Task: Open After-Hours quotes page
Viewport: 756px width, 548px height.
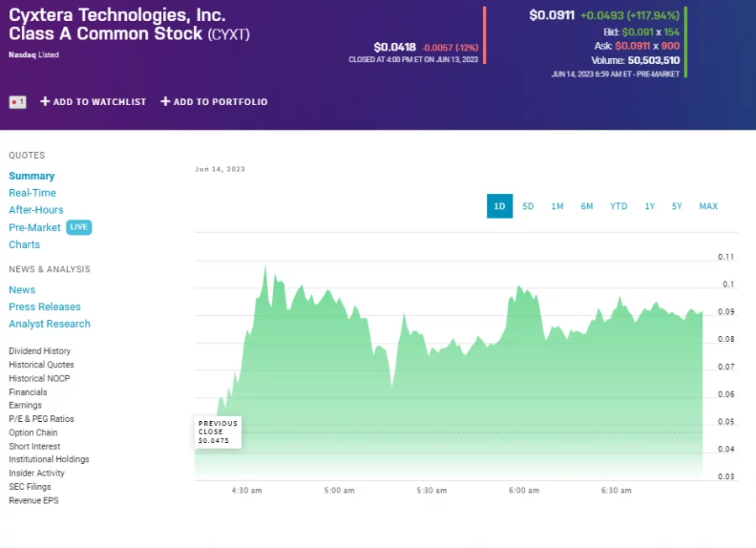Action: [36, 210]
